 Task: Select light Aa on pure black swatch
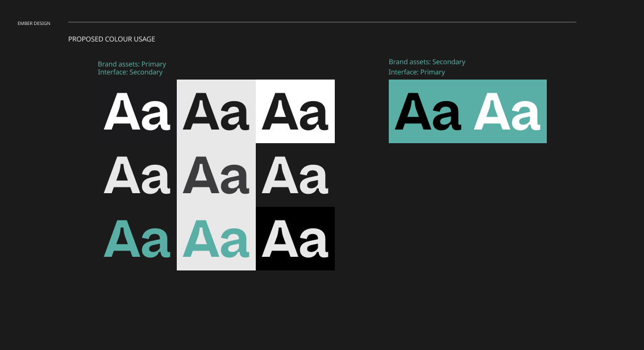coord(295,239)
